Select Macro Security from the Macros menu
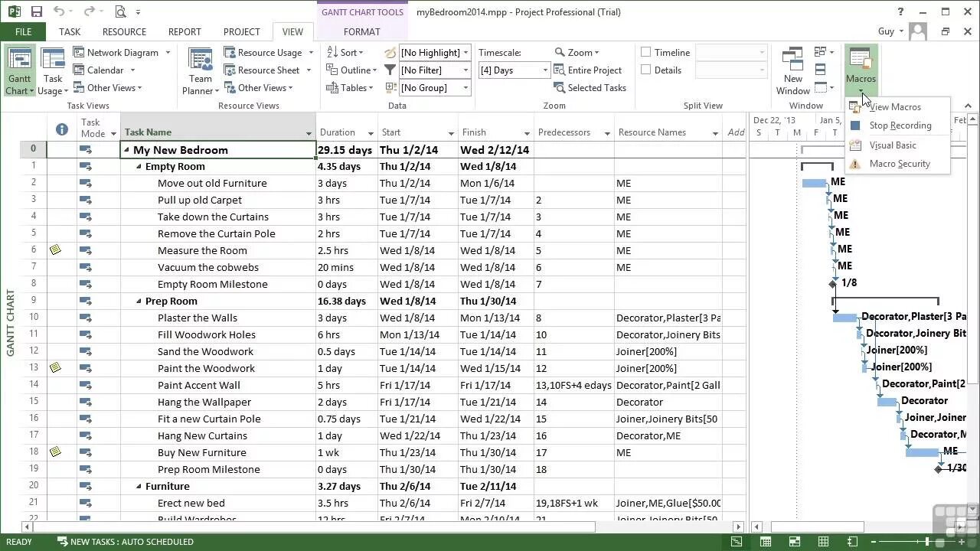The image size is (980, 551). (899, 164)
